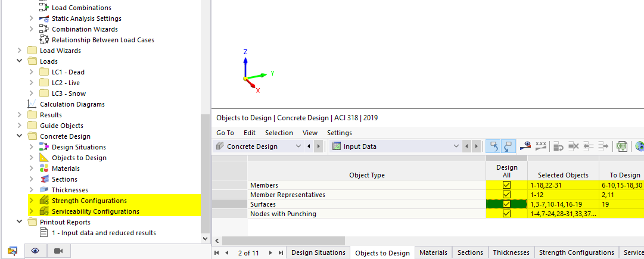Collapse the Printout Reports folder

coord(19,222)
